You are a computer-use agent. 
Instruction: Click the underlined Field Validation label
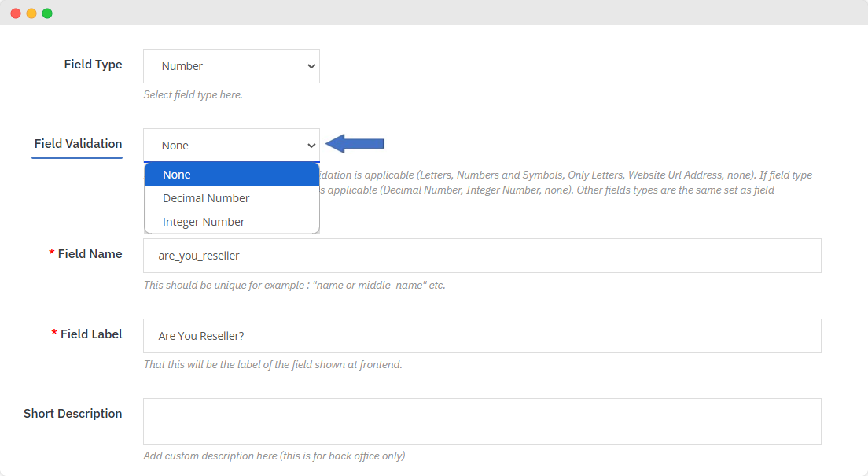(78, 144)
